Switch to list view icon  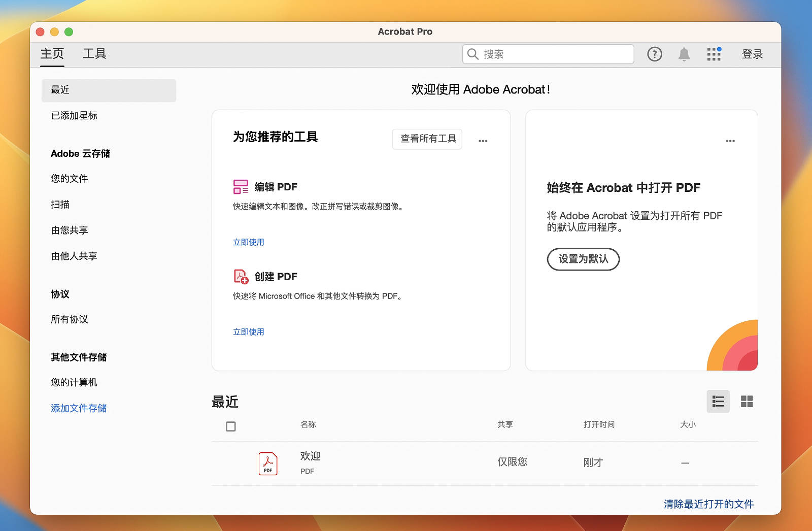pos(718,402)
